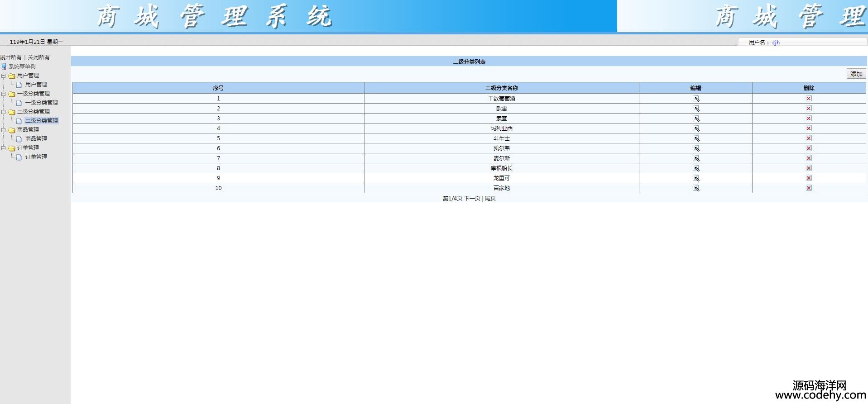
Task: Collapse the 商品管理 tree folder
Action: coord(3,130)
